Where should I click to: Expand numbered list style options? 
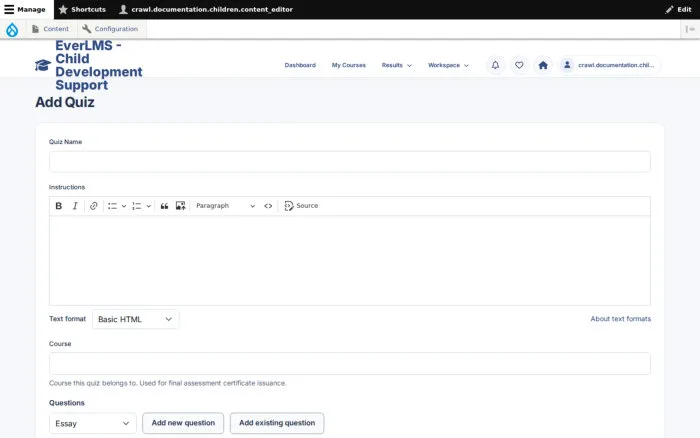149,206
